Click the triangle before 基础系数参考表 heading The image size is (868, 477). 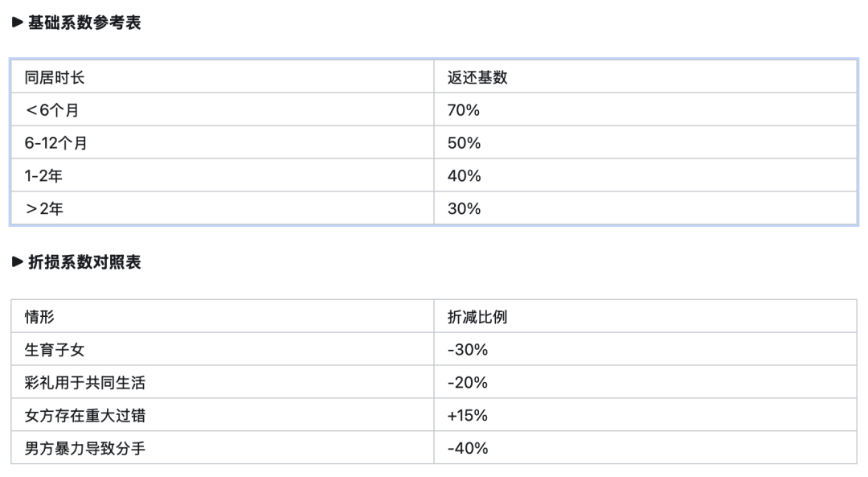[x=18, y=23]
